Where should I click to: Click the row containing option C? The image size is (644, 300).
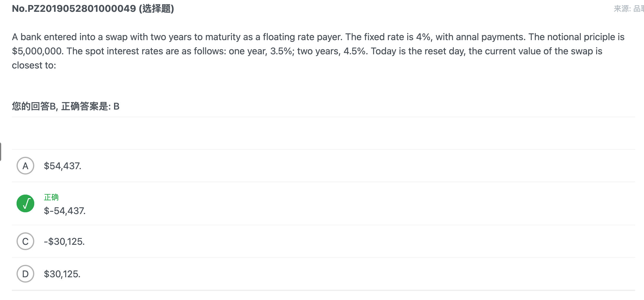pyautogui.click(x=323, y=241)
